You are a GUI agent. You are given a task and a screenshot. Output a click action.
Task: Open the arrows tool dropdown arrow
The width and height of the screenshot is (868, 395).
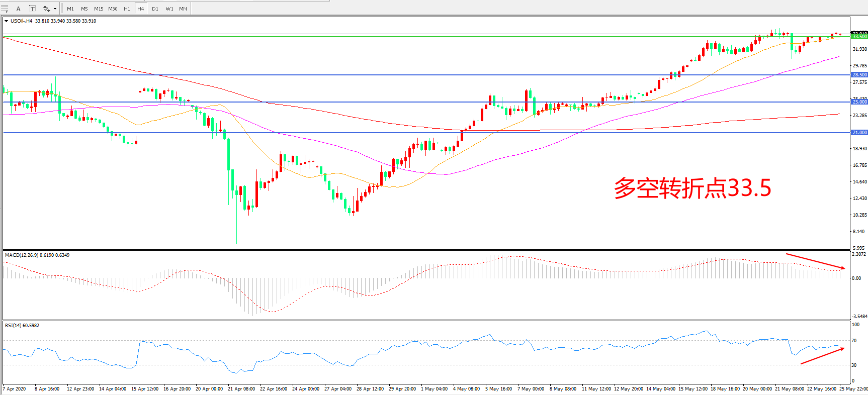click(x=55, y=9)
